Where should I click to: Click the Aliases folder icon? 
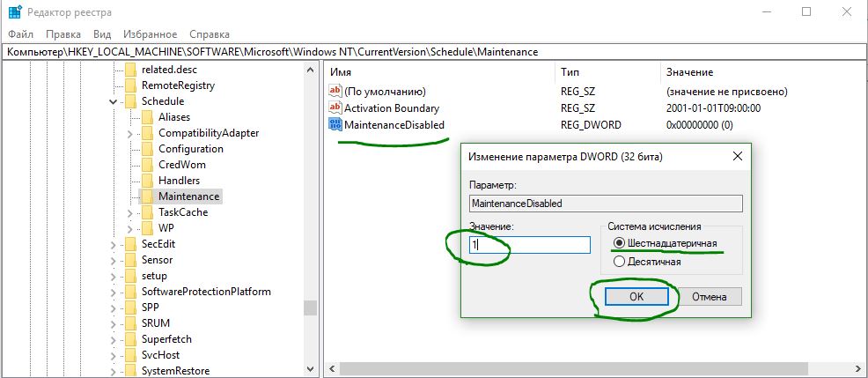tap(147, 117)
